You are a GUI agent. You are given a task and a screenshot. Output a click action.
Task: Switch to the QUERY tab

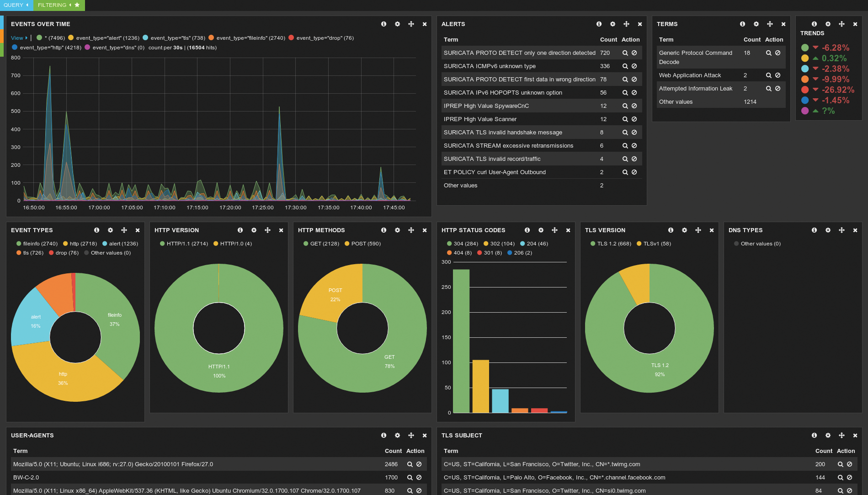tap(13, 5)
